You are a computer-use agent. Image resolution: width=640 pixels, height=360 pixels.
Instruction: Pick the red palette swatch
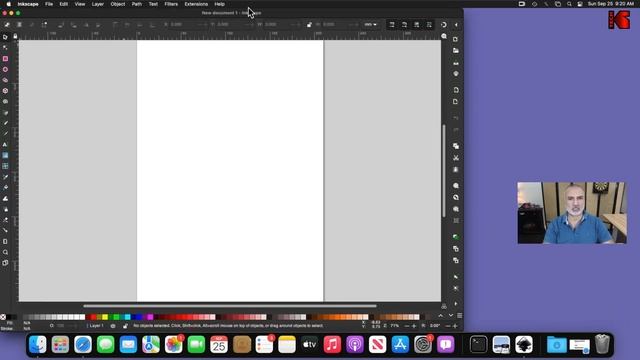[x=93, y=317]
